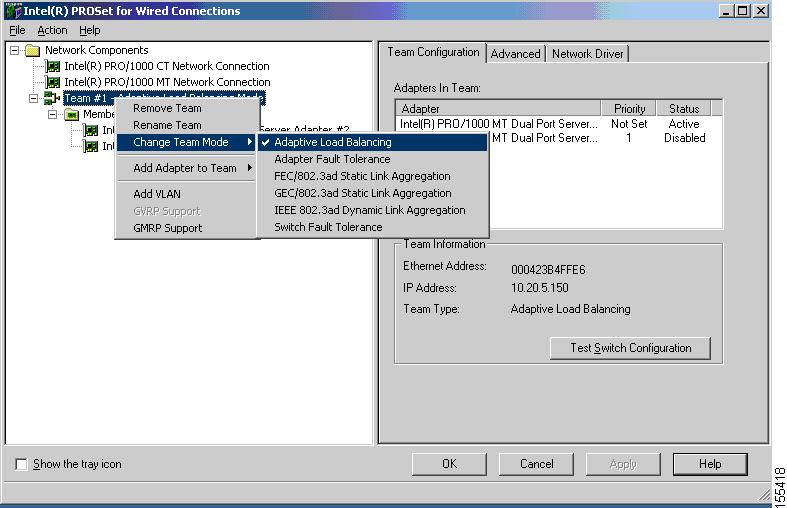This screenshot has width=787, height=508.
Task: Click the PRO/1000 CT Network Connection adapter icon
Action: (x=52, y=66)
